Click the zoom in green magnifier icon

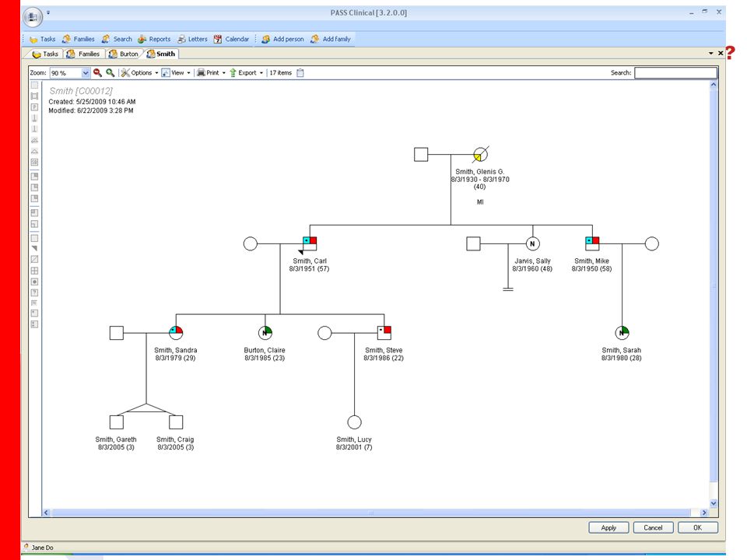pos(110,73)
